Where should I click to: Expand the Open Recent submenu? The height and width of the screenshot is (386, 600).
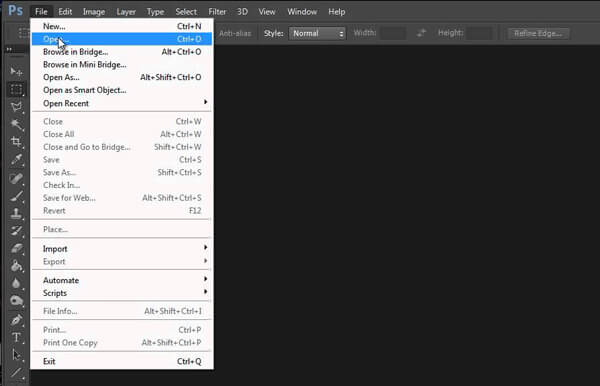122,103
